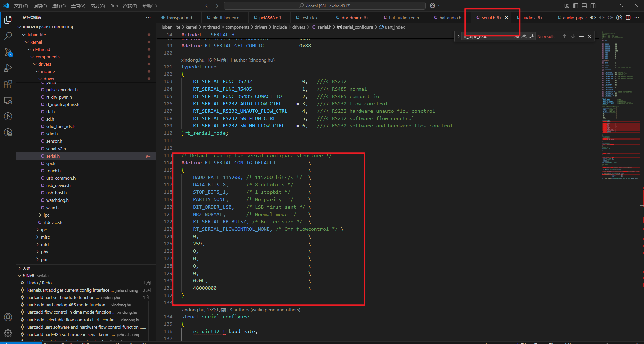This screenshot has width=644, height=344.
Task: Close the serial.h tab
Action: coord(506,18)
